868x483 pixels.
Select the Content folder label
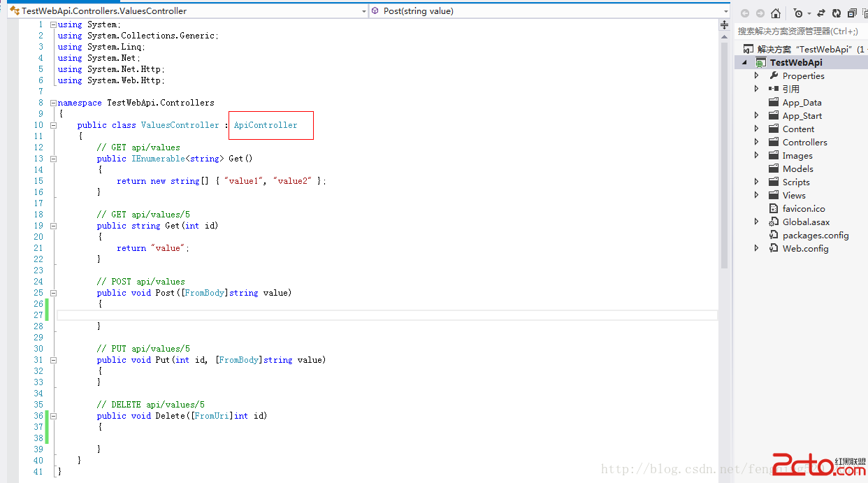798,129
